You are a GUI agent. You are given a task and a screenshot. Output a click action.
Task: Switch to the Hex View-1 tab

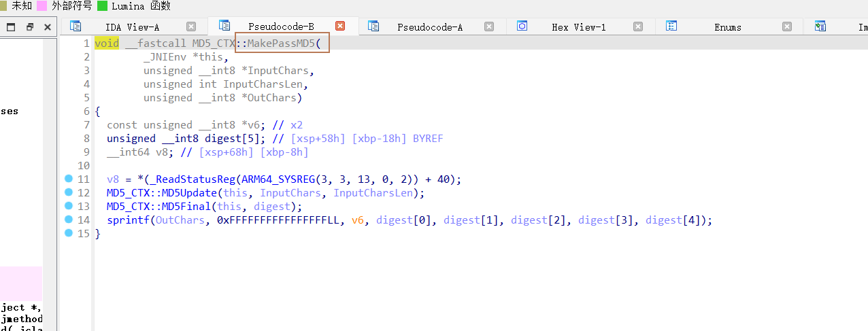pyautogui.click(x=579, y=27)
